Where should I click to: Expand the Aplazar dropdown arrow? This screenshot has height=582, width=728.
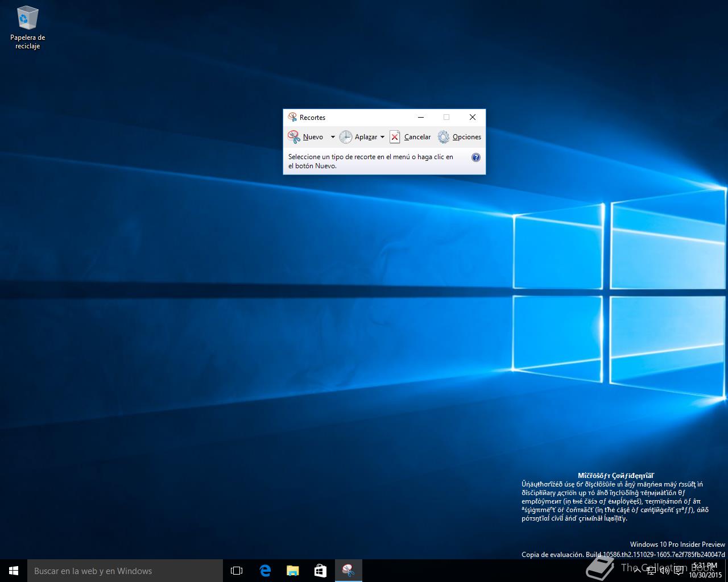click(382, 137)
